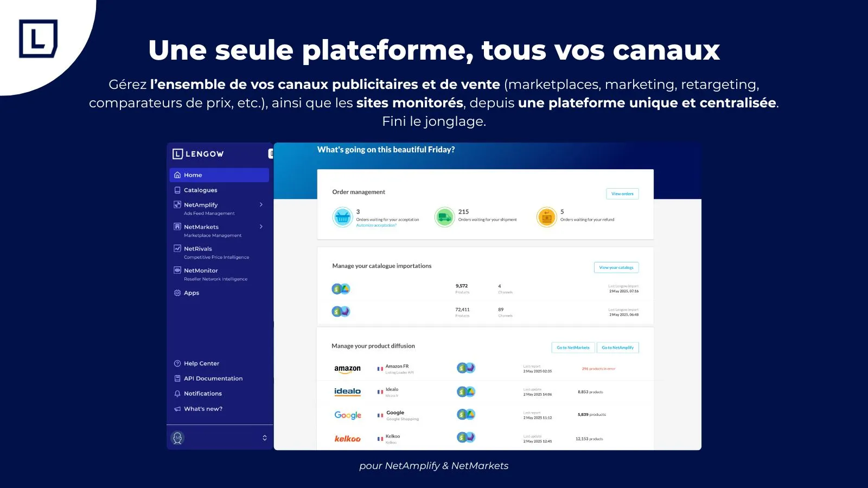
Task: Click the Notifications bell icon
Action: (x=177, y=394)
